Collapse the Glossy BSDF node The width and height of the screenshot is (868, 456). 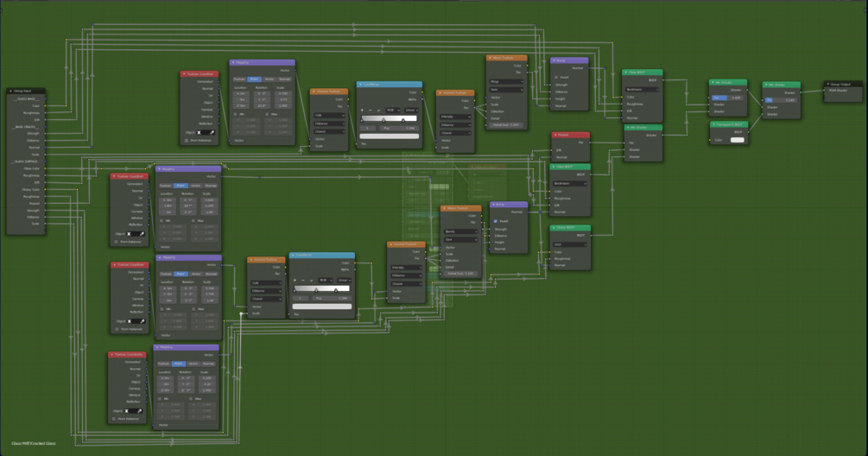tap(554, 227)
